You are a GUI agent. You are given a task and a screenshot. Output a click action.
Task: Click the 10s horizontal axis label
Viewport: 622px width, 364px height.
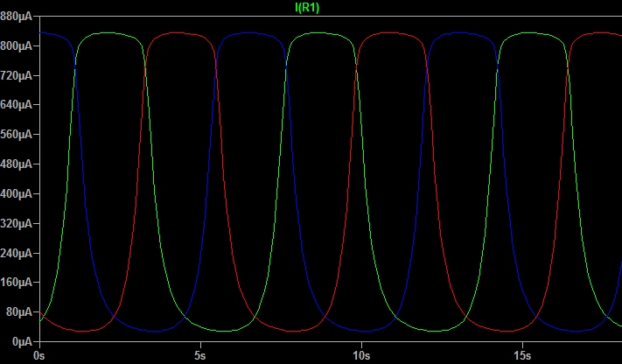[x=361, y=356]
